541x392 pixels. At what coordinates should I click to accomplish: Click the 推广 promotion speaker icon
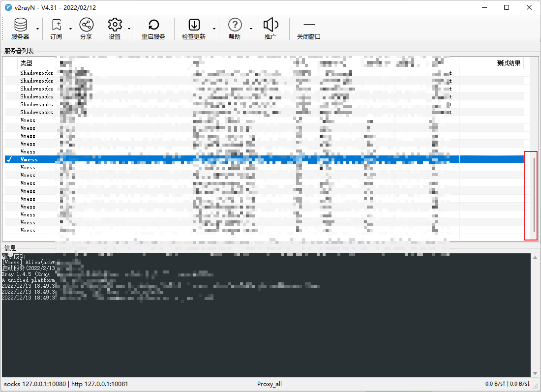pyautogui.click(x=271, y=25)
